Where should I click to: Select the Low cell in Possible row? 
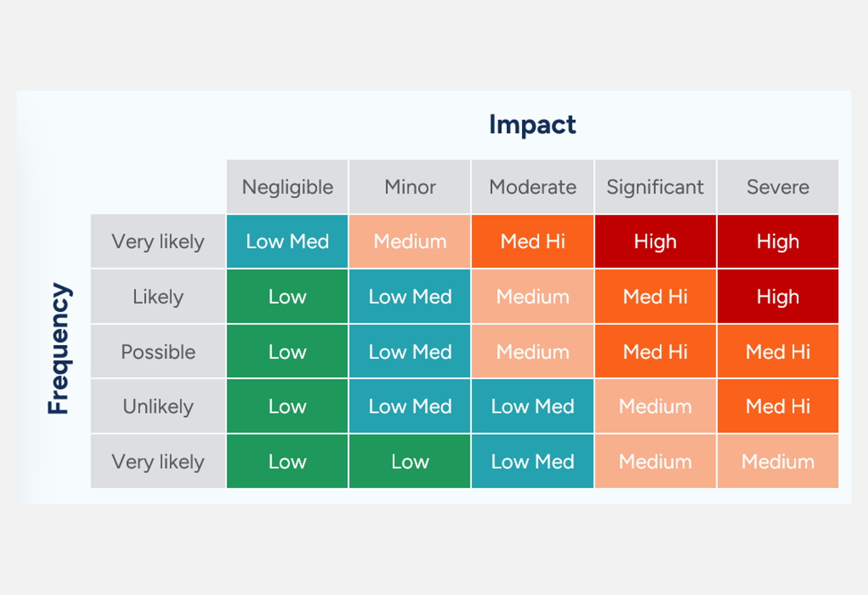coord(287,352)
